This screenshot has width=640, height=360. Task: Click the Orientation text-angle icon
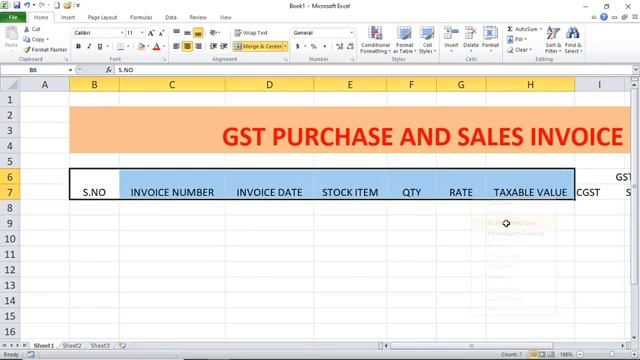click(213, 33)
